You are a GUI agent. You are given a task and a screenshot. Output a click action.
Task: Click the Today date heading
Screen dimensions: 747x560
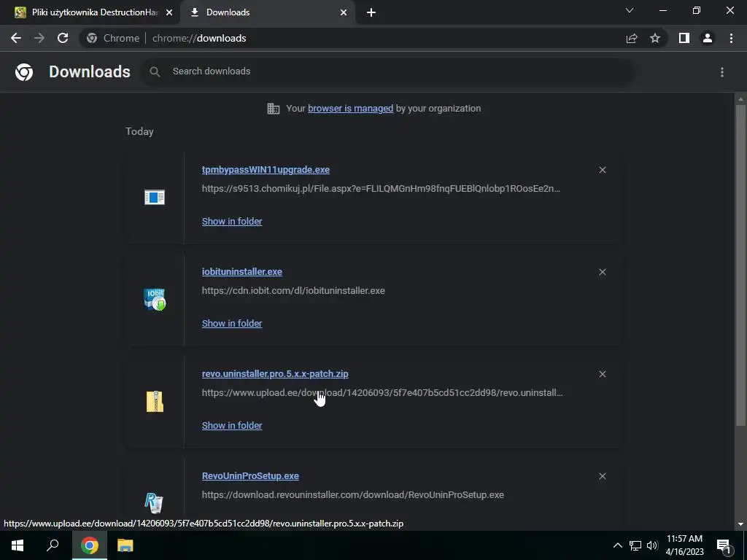[139, 131]
